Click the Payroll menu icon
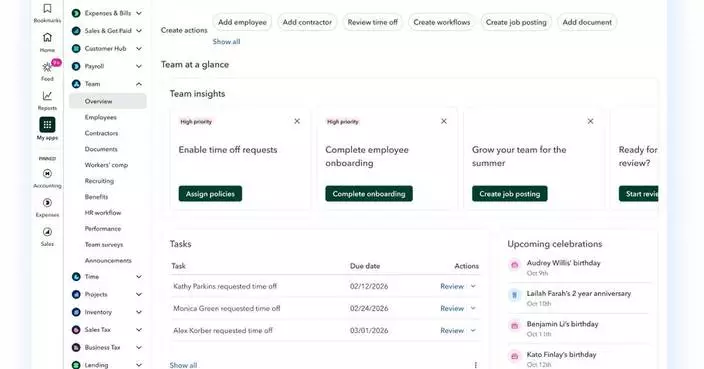704x369 pixels. (76, 66)
